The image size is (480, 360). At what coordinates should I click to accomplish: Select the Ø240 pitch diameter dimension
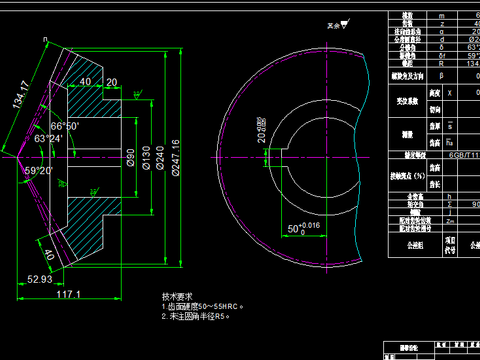click(160, 157)
